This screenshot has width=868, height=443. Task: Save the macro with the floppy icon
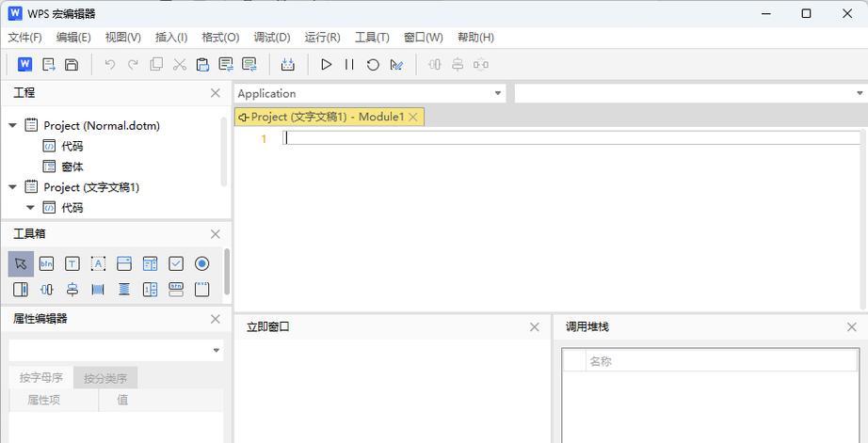72,65
